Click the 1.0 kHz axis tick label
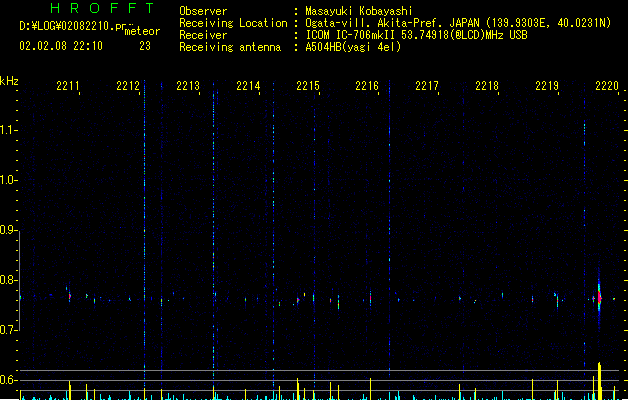The width and height of the screenshot is (629, 400). coord(8,180)
